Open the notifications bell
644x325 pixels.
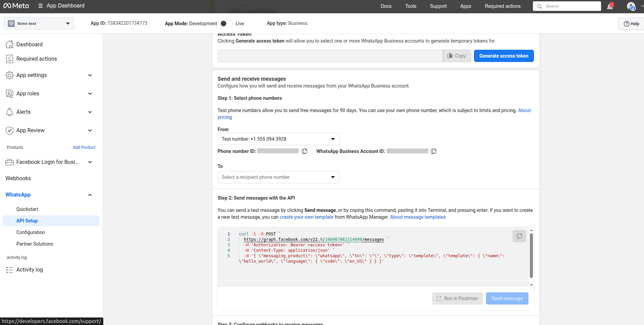pos(610,6)
